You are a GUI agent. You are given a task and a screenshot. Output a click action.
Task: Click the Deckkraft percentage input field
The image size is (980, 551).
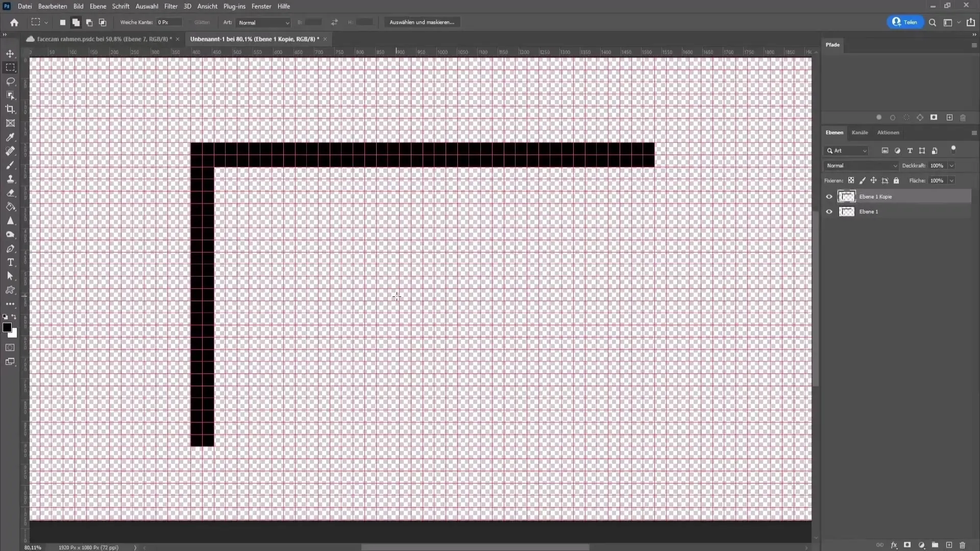coord(938,165)
